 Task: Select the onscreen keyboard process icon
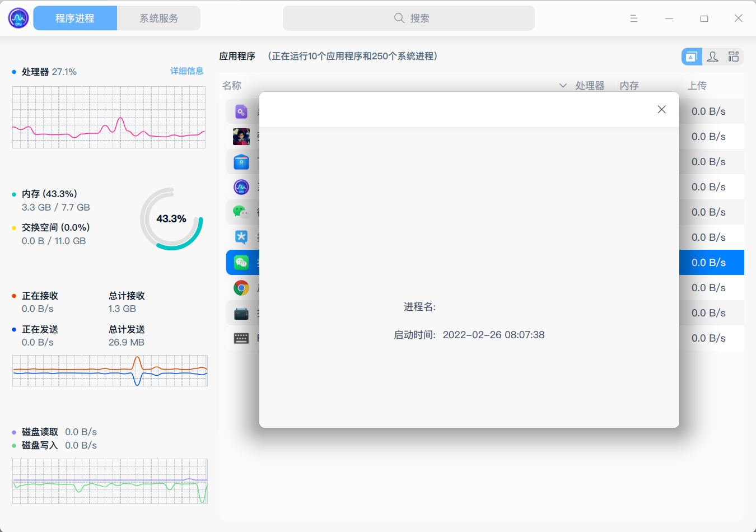[x=241, y=338]
